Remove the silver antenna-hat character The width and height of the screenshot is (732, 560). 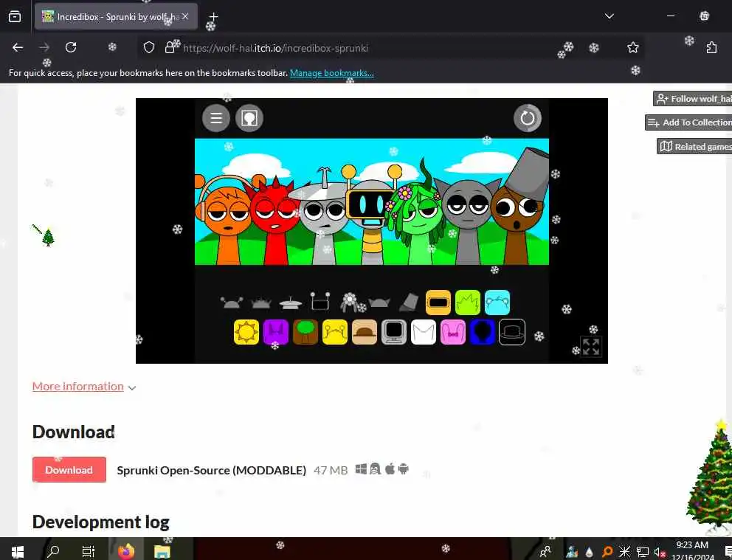[323, 217]
